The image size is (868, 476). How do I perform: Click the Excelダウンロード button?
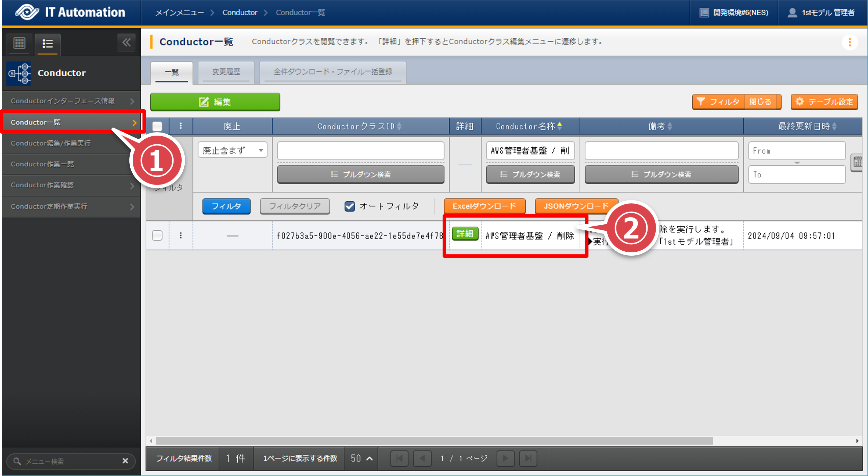(484, 206)
